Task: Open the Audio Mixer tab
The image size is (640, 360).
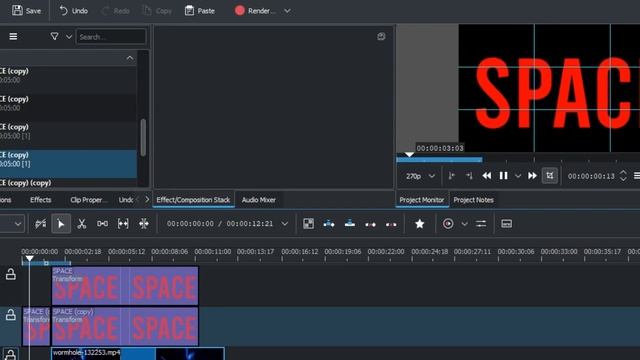Action: (259, 200)
